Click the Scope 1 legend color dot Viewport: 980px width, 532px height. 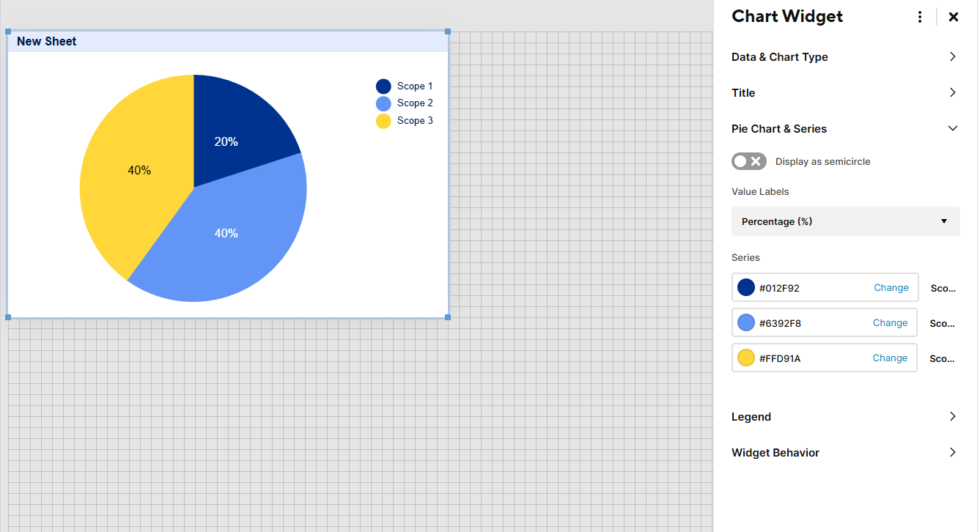tap(383, 86)
